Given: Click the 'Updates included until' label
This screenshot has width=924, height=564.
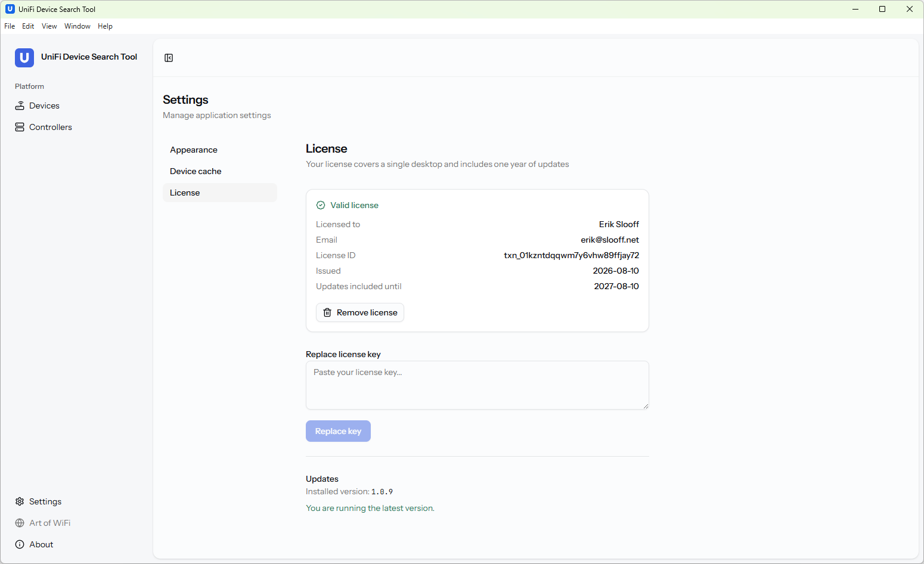Looking at the screenshot, I should 359,286.
